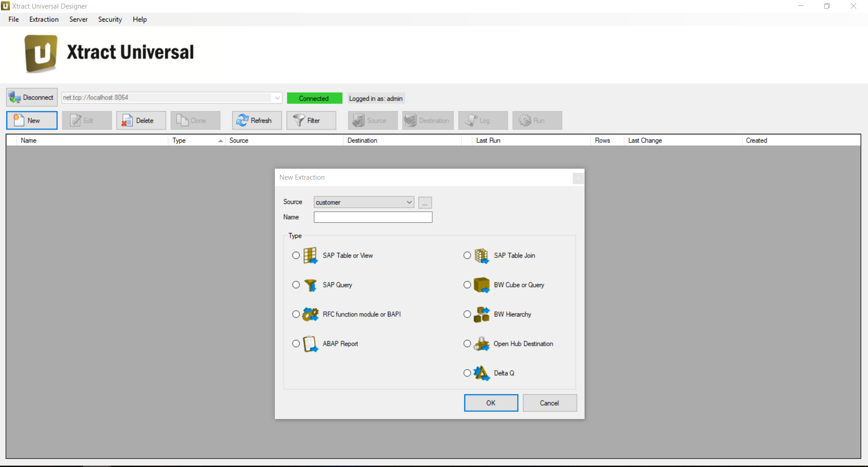Viewport: 868px width, 467px height.
Task: Open the Extraction menu
Action: point(44,19)
